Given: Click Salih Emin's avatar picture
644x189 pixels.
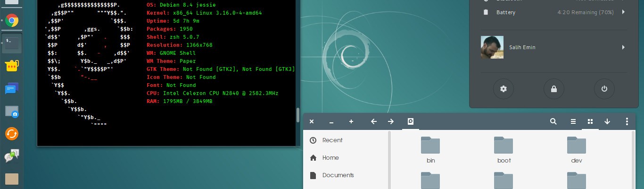Looking at the screenshot, I should [492, 47].
